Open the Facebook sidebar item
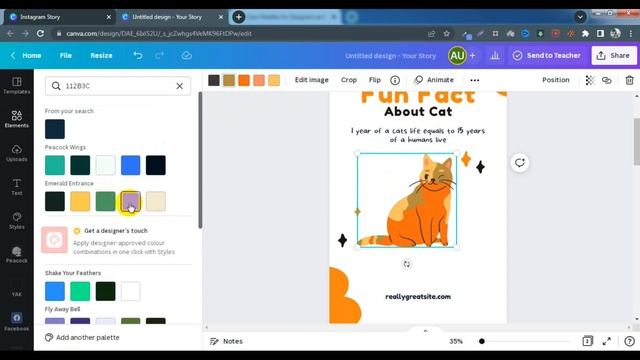Viewport: 640px width, 360px height. 17,322
